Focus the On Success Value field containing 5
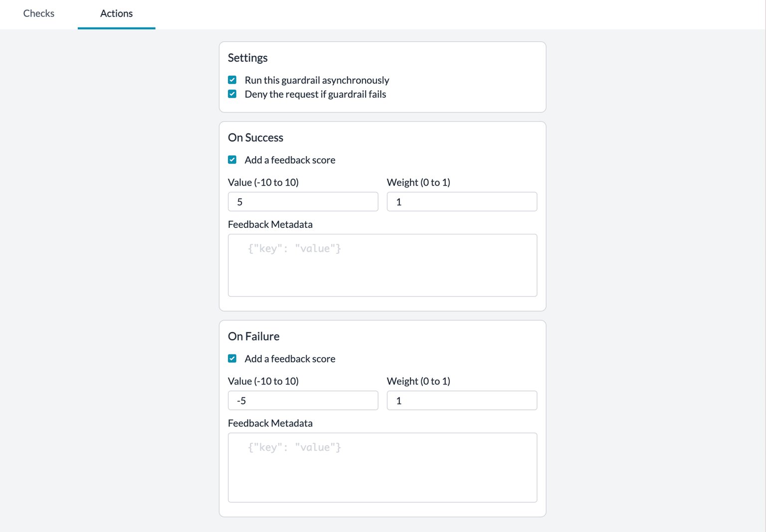The width and height of the screenshot is (766, 532). (303, 202)
